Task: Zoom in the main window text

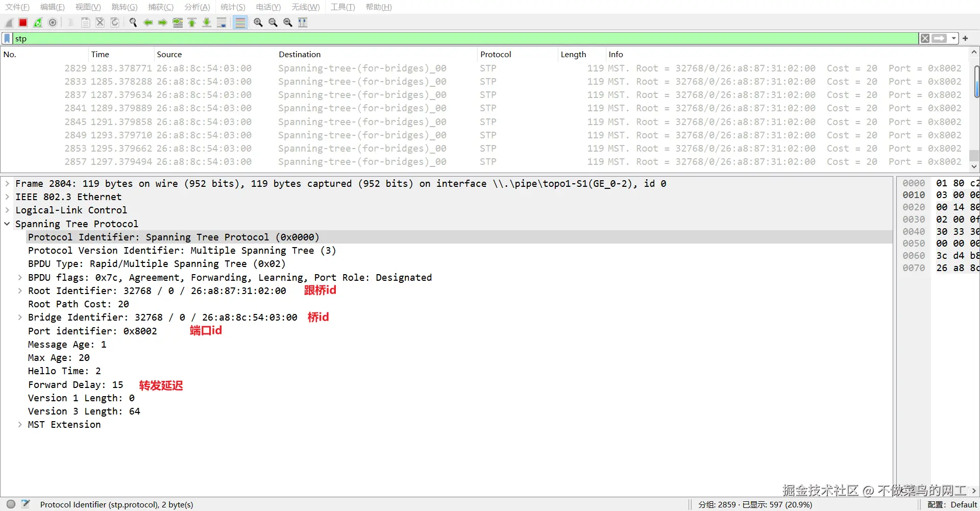Action: tap(258, 22)
